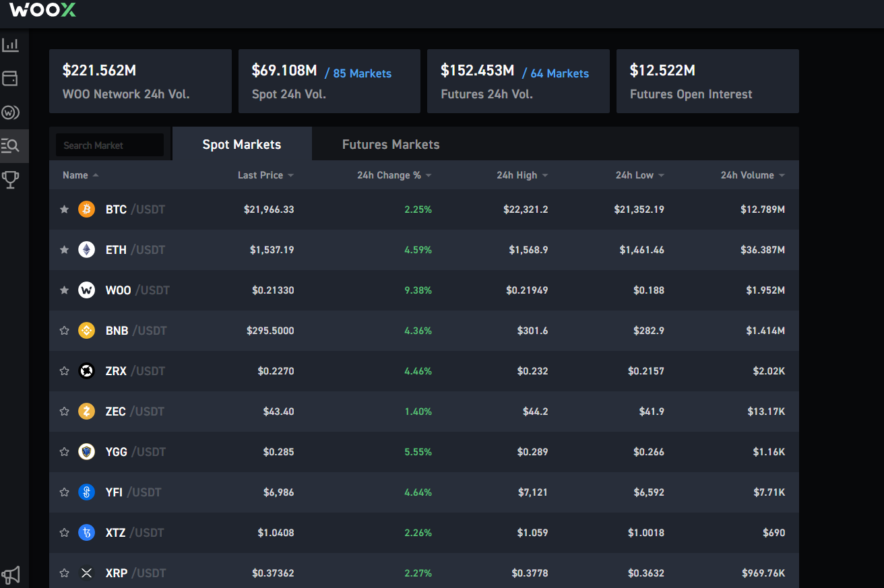
Task: Switch to the Spot Markets tab
Action: click(242, 144)
